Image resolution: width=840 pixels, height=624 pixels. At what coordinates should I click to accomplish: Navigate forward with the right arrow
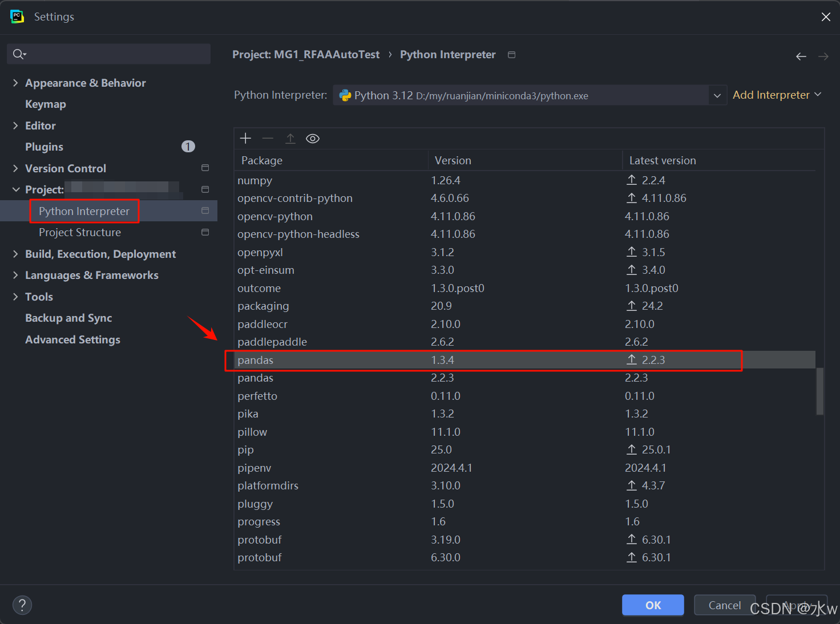pos(823,56)
